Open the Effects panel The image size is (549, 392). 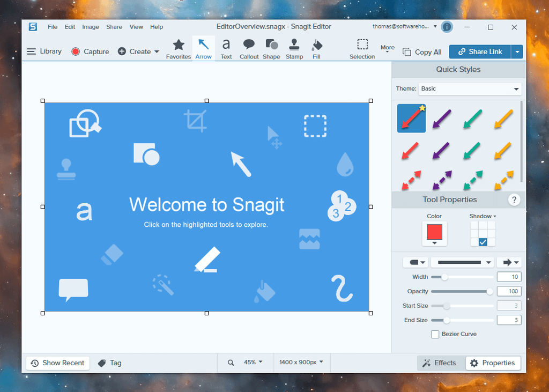[440, 363]
